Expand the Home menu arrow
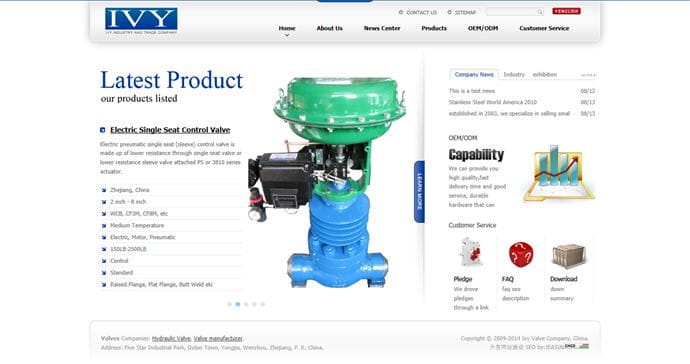690x364 pixels. point(287,35)
